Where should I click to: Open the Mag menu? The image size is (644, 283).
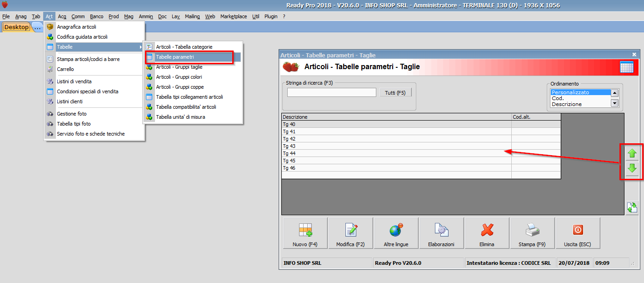[129, 16]
